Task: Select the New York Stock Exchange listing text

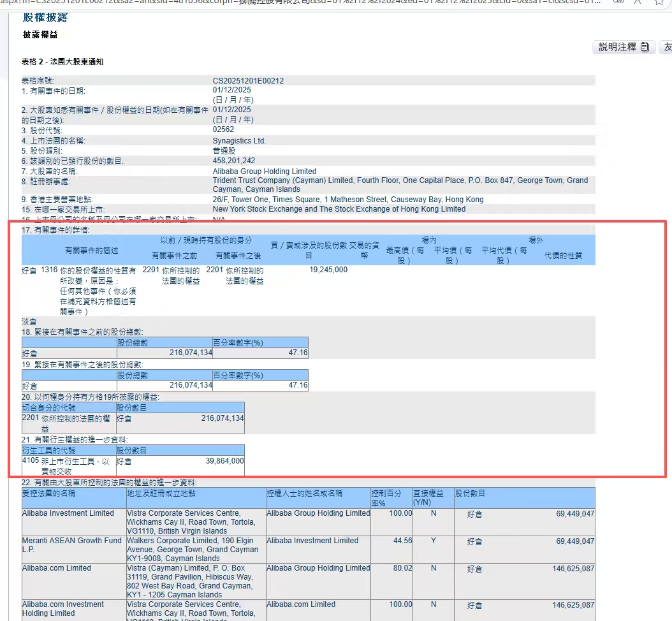Action: coord(339,209)
